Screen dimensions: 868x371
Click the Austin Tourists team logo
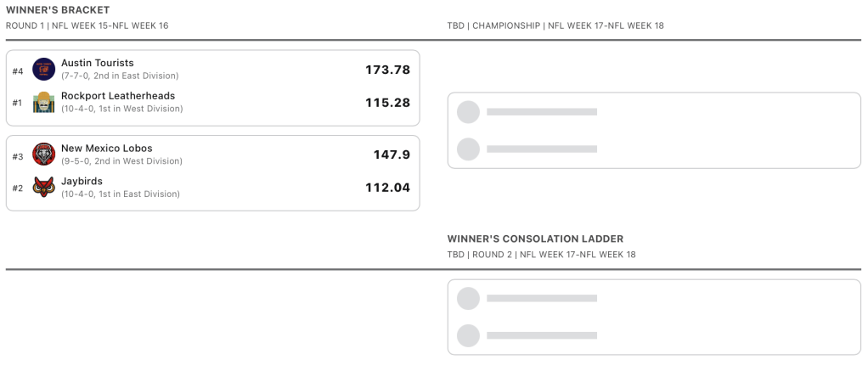click(x=43, y=69)
